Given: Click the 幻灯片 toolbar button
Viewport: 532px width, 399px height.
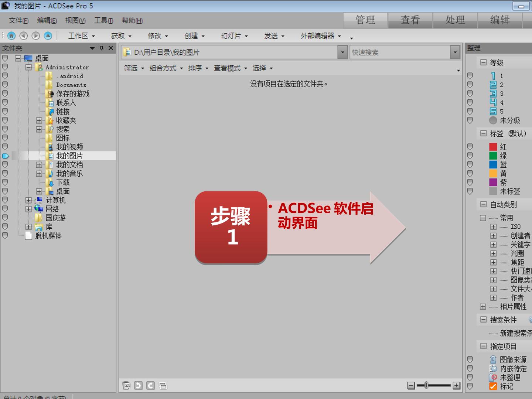Looking at the screenshot, I should click(x=235, y=36).
